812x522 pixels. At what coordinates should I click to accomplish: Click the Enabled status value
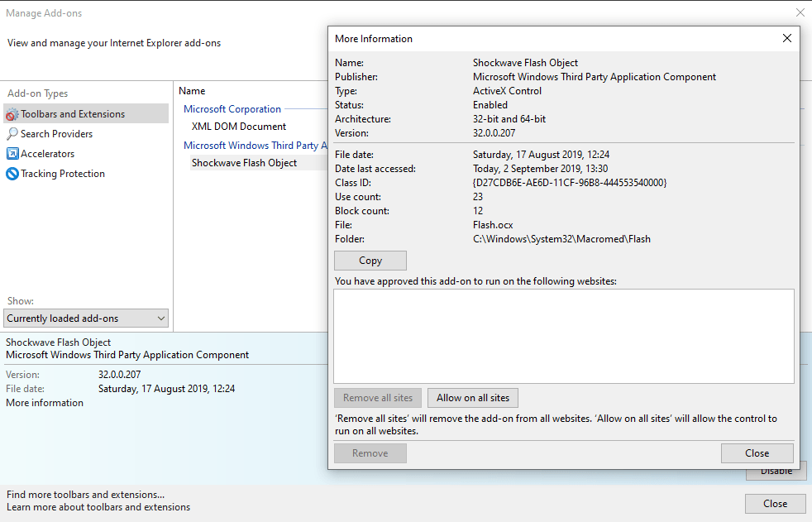point(490,104)
